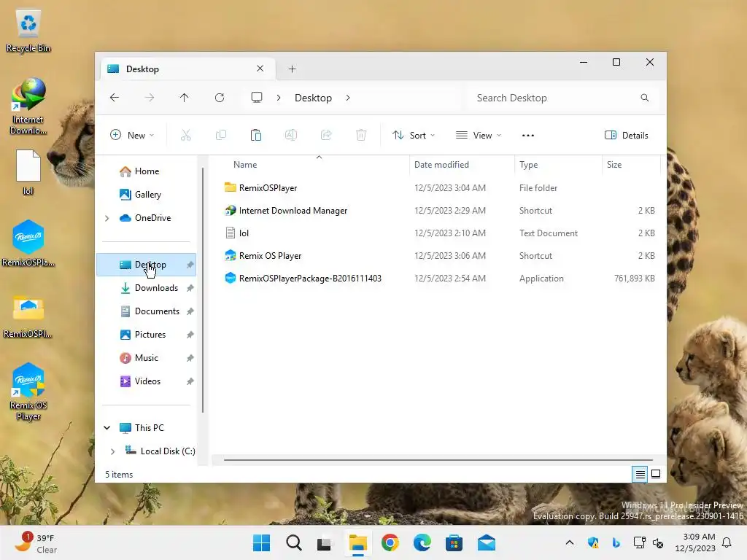Select Internet Download Manager desktop icon

click(28, 106)
